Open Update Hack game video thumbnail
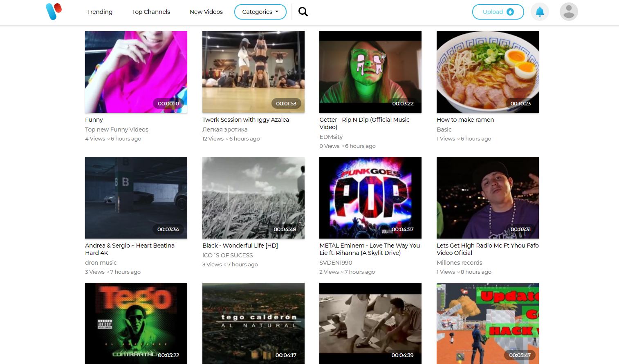Image resolution: width=619 pixels, height=364 pixels. click(488, 323)
